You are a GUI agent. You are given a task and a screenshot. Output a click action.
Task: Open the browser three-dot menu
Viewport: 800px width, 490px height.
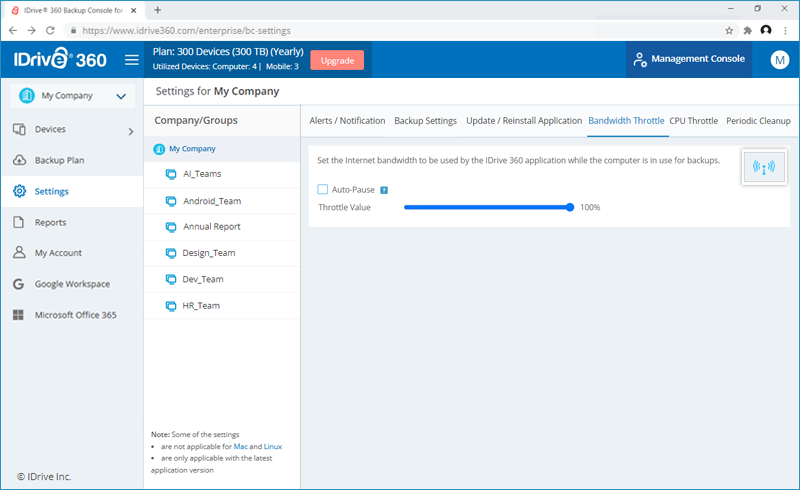tap(785, 31)
